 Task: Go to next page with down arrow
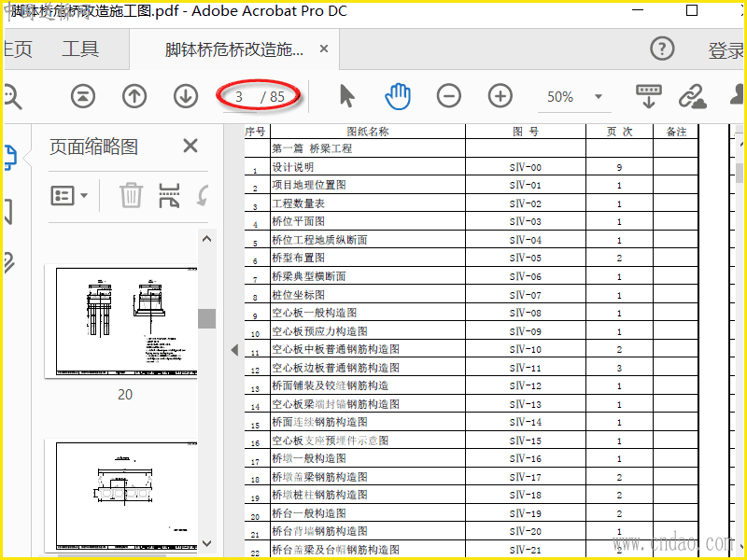(x=186, y=97)
